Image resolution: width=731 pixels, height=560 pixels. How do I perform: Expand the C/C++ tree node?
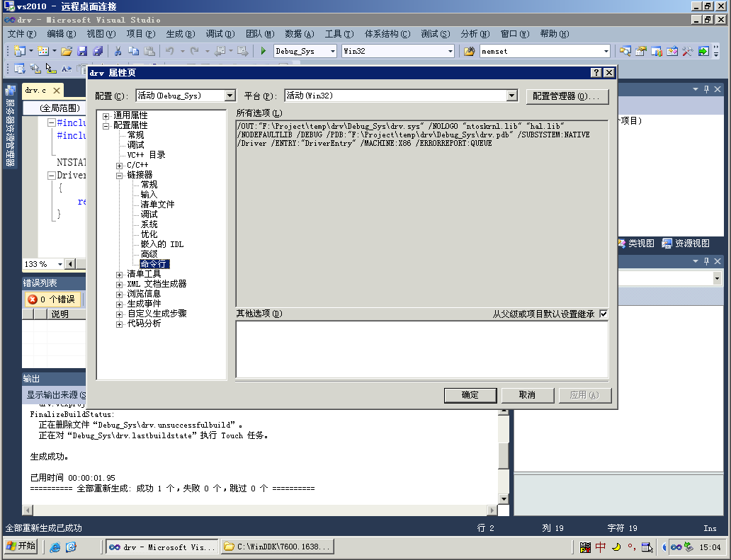click(x=120, y=165)
